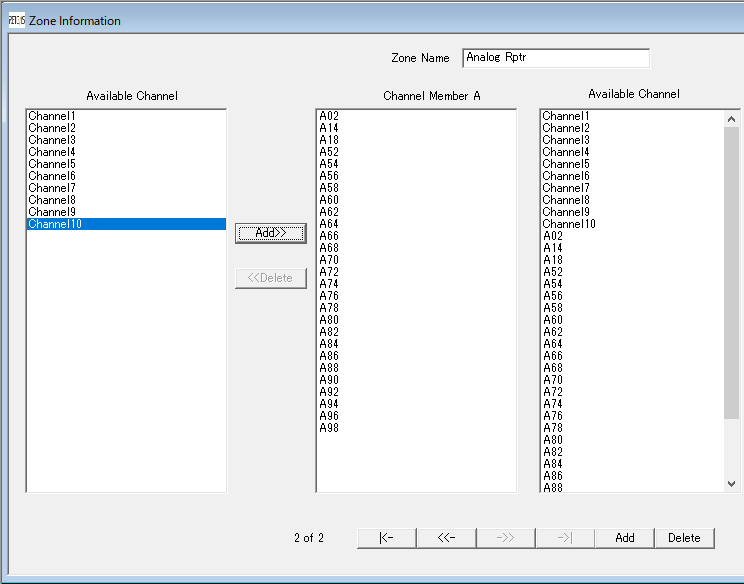Click the bottom Delete button
The image size is (744, 584).
(684, 538)
